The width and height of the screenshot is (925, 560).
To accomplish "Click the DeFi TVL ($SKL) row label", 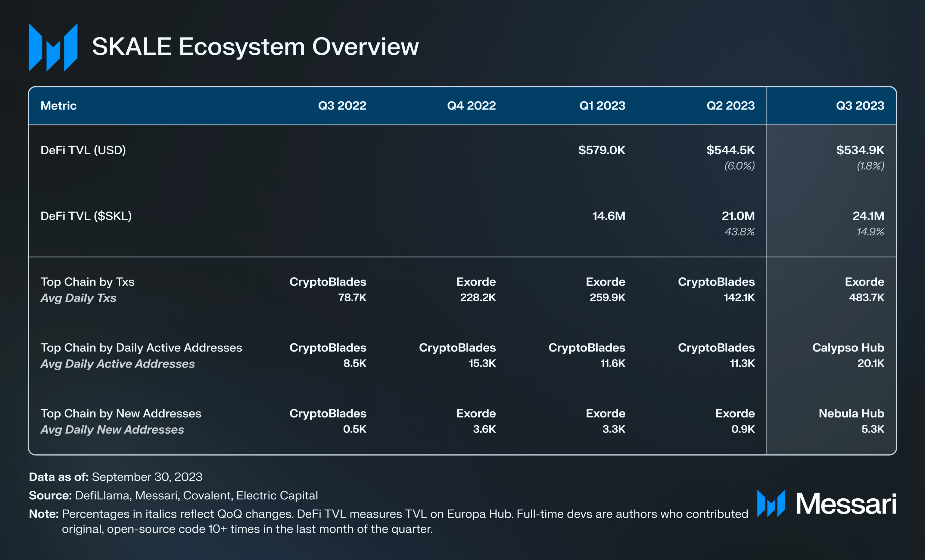I will coord(86,216).
